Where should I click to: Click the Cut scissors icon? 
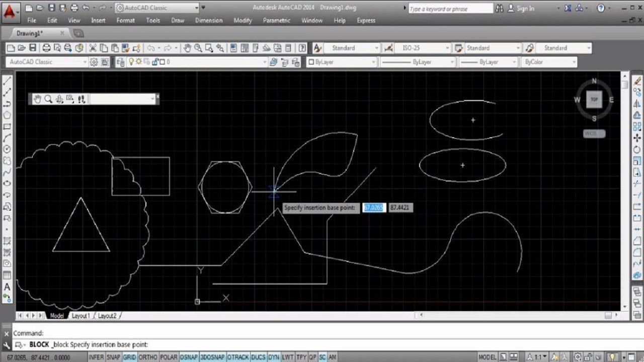pyautogui.click(x=93, y=48)
